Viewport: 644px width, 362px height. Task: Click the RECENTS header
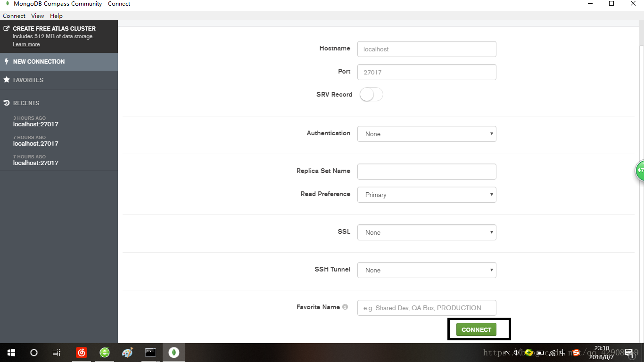(x=26, y=103)
